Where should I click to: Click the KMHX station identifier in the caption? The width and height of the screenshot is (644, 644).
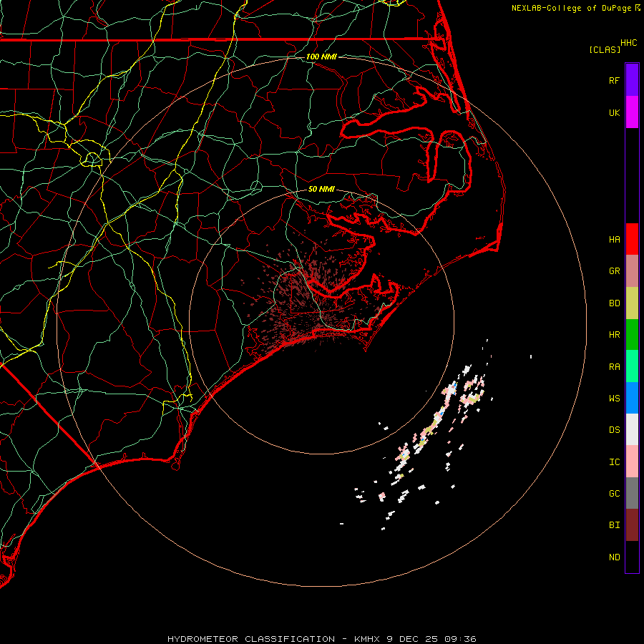pos(368,639)
